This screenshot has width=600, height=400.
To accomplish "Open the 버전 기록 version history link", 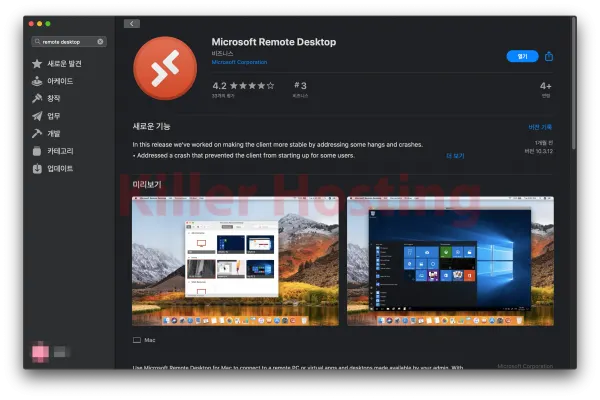I will coord(540,127).
